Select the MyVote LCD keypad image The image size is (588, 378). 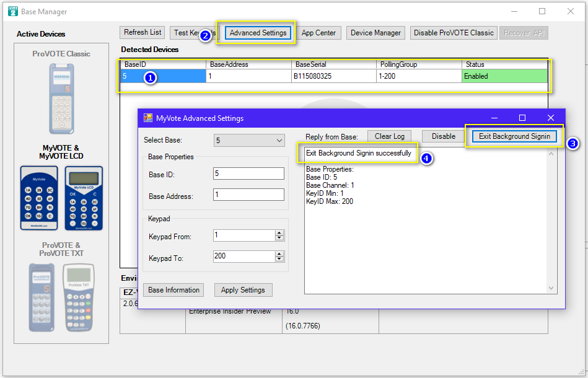tap(84, 198)
